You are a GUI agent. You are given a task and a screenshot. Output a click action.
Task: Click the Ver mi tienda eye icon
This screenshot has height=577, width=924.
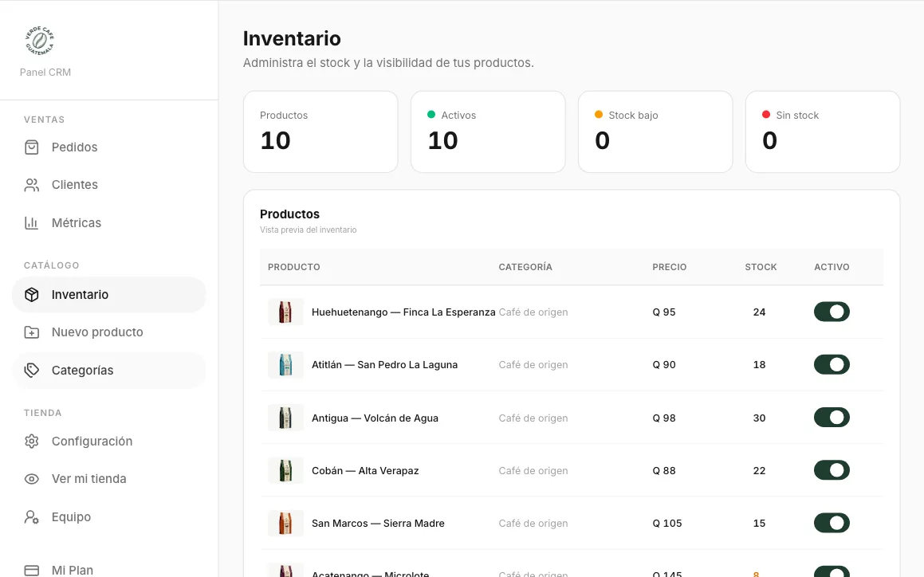pos(32,479)
